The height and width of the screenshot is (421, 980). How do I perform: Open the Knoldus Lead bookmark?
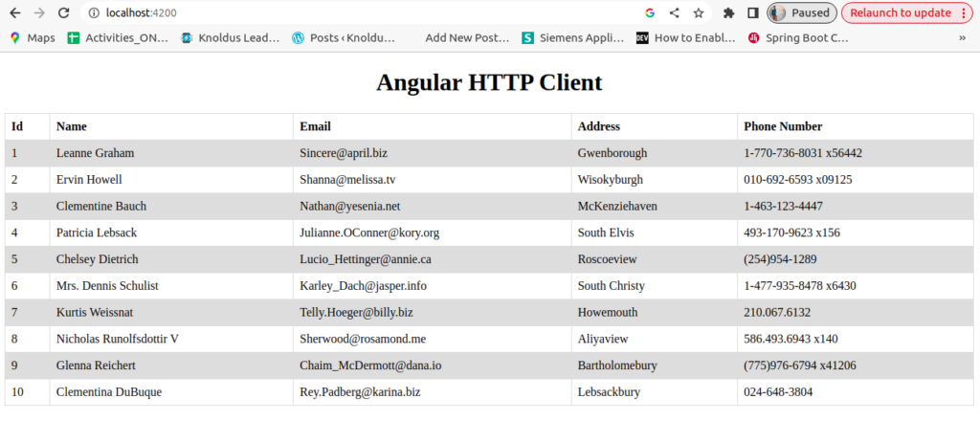[x=231, y=38]
